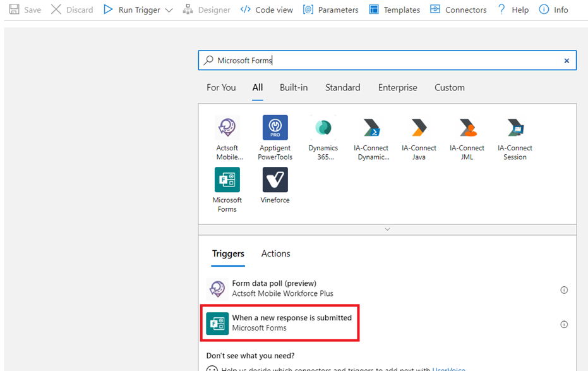The width and height of the screenshot is (588, 371).
Task: Select the IA-Connect Java connector icon
Action: coord(419,128)
